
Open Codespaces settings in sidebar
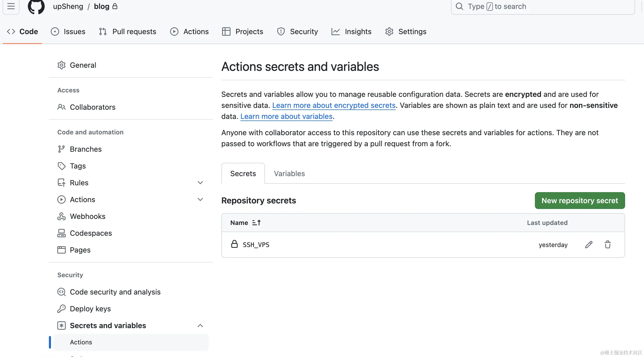[91, 233]
